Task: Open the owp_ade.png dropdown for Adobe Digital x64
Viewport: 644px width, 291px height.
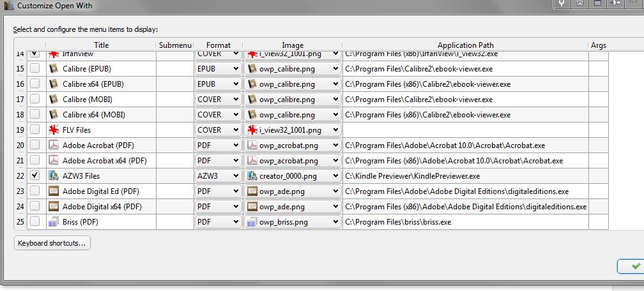Action: [293, 207]
